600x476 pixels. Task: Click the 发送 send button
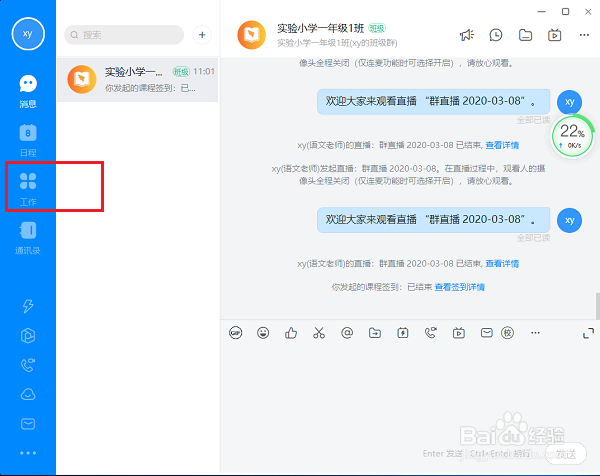coord(566,454)
